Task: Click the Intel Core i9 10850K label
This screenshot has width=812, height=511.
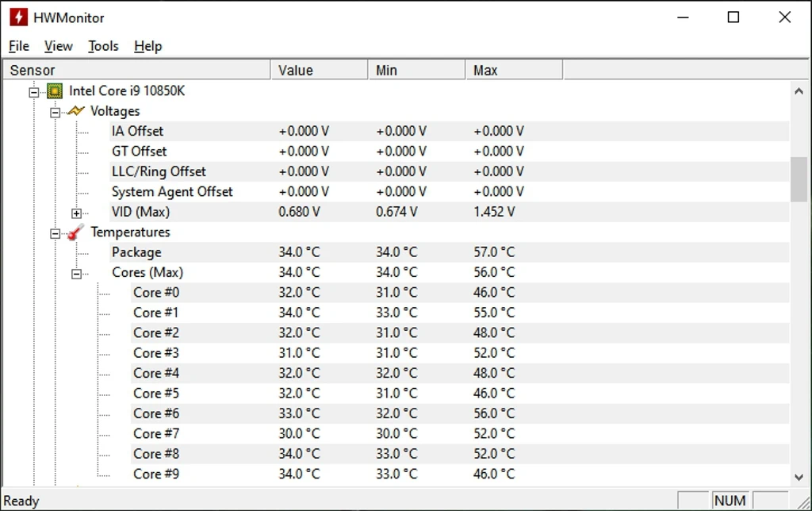Action: click(x=127, y=91)
